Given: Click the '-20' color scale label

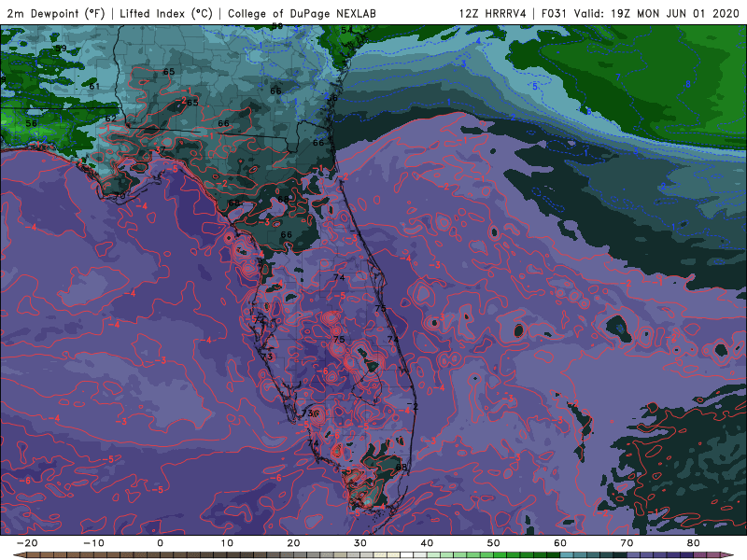Looking at the screenshot, I should pos(27,543).
